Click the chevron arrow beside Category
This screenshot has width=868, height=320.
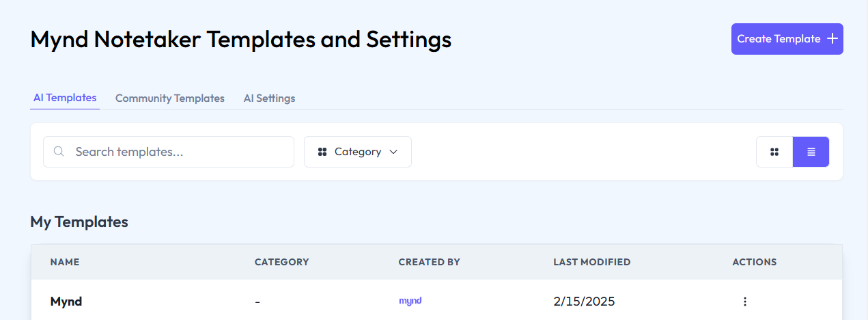tap(393, 152)
